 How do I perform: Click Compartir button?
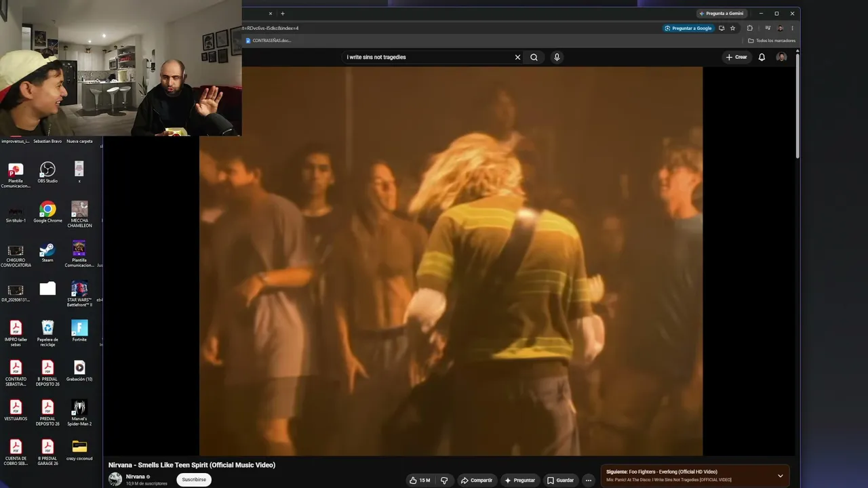(x=477, y=481)
